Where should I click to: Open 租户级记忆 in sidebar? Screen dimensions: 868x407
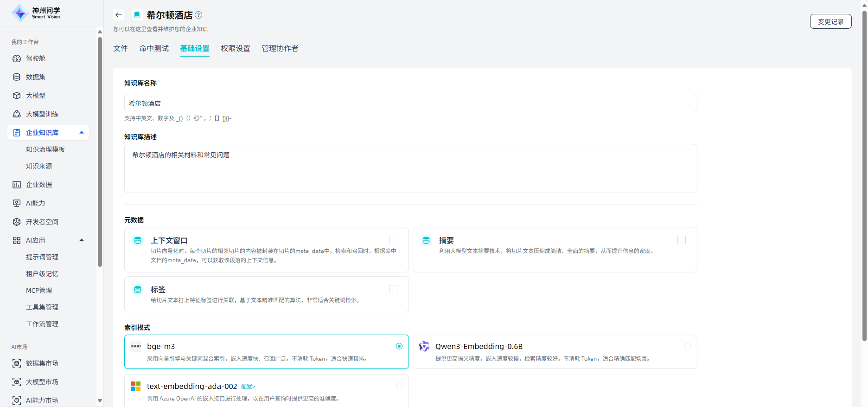coord(42,274)
